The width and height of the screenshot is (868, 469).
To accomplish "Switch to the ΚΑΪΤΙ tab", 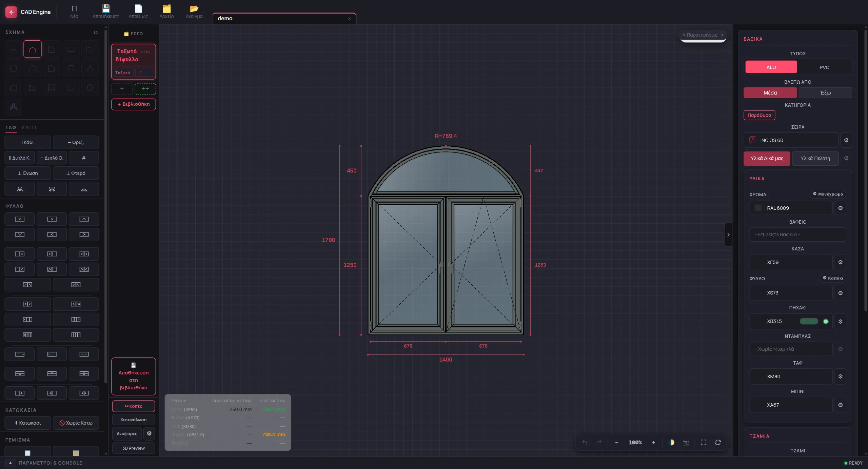I will coord(29,127).
